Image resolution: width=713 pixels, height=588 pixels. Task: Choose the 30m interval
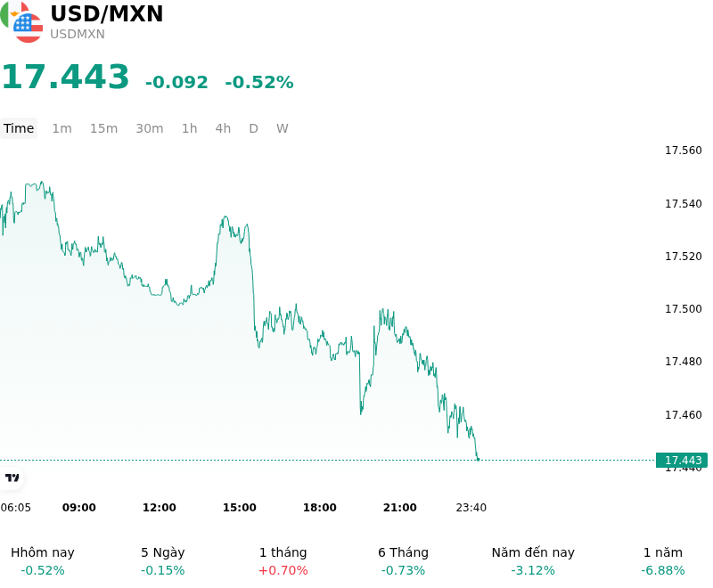[150, 128]
